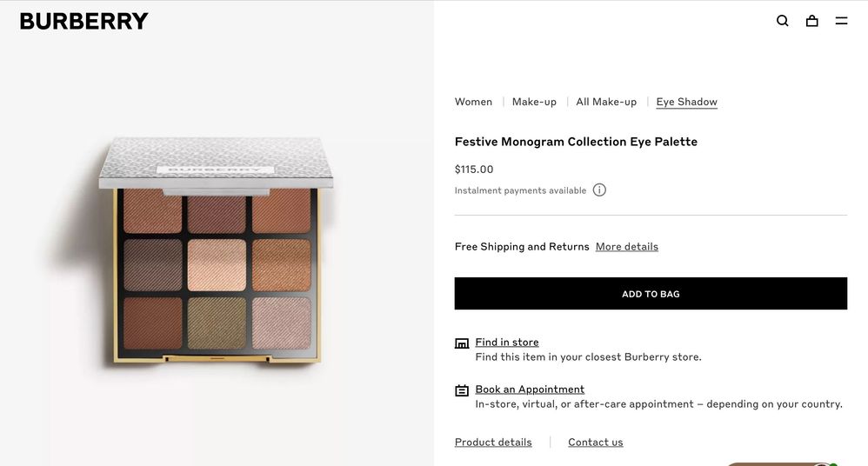Go to the Eye Shadow category link

[686, 102]
